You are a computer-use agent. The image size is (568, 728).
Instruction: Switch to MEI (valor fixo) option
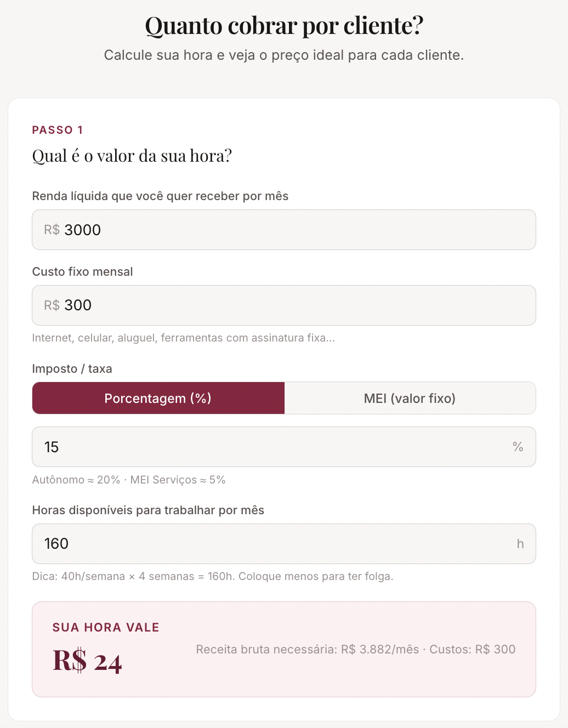pyautogui.click(x=410, y=398)
